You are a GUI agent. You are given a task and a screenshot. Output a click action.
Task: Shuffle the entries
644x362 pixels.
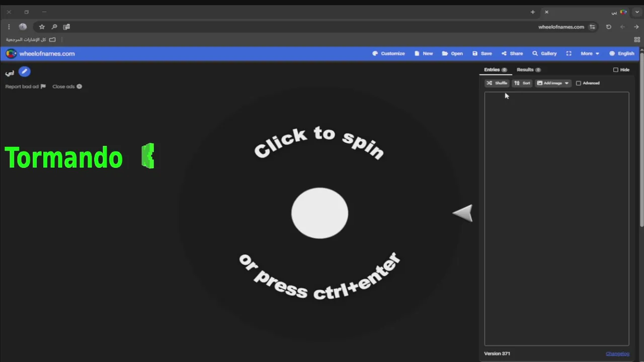pos(497,83)
